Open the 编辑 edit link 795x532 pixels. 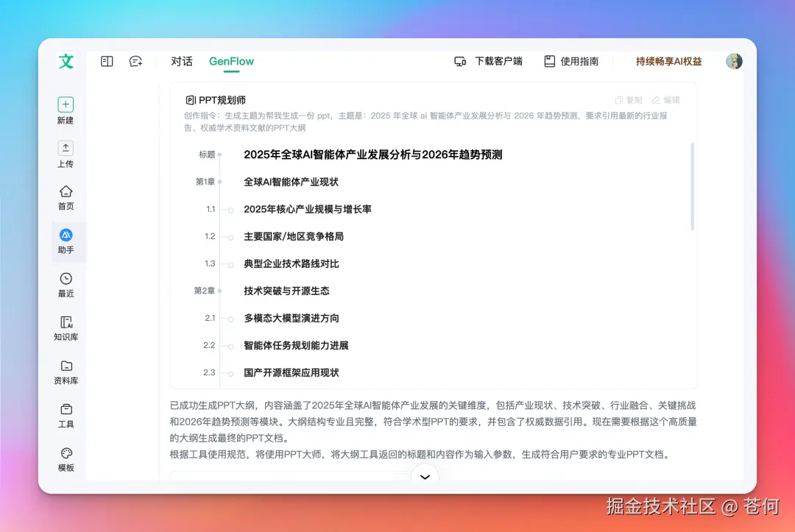point(668,100)
